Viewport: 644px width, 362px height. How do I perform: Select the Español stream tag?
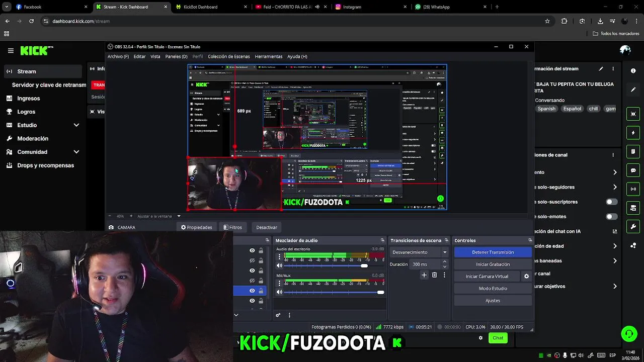point(572,109)
